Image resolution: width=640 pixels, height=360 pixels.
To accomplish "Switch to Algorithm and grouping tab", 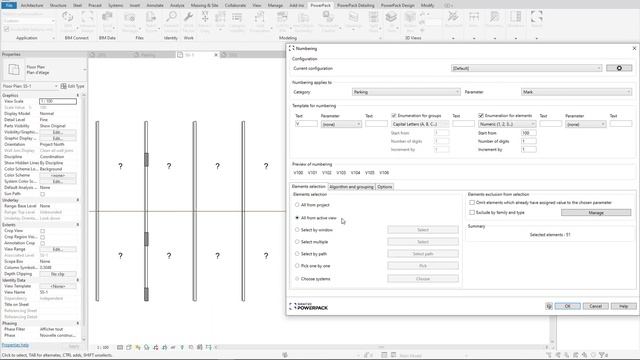I will 351,187.
